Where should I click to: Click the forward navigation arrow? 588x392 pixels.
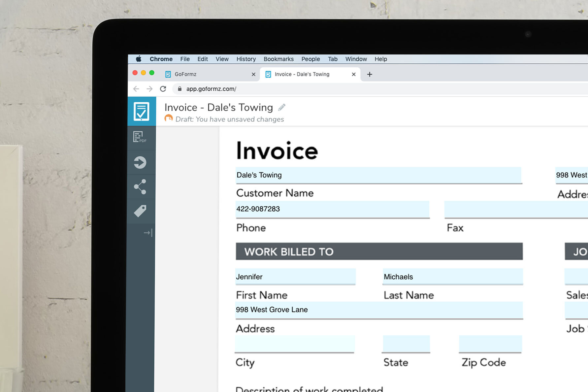tap(149, 89)
